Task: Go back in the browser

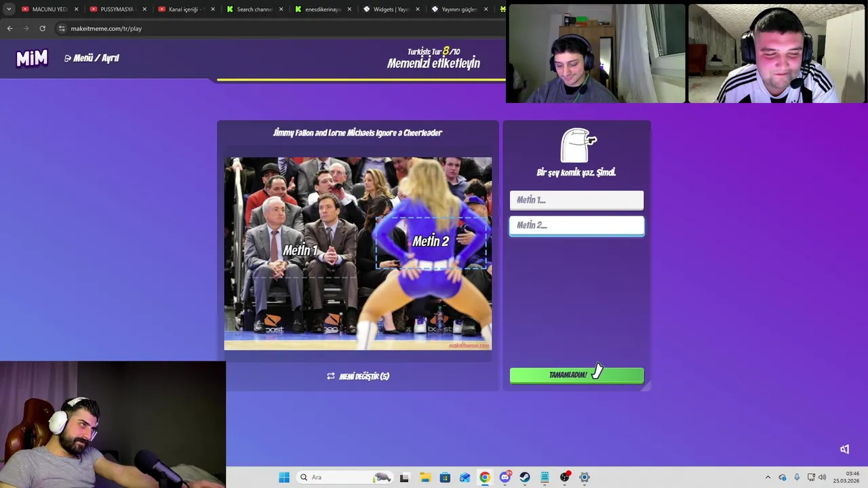Action: [x=9, y=28]
